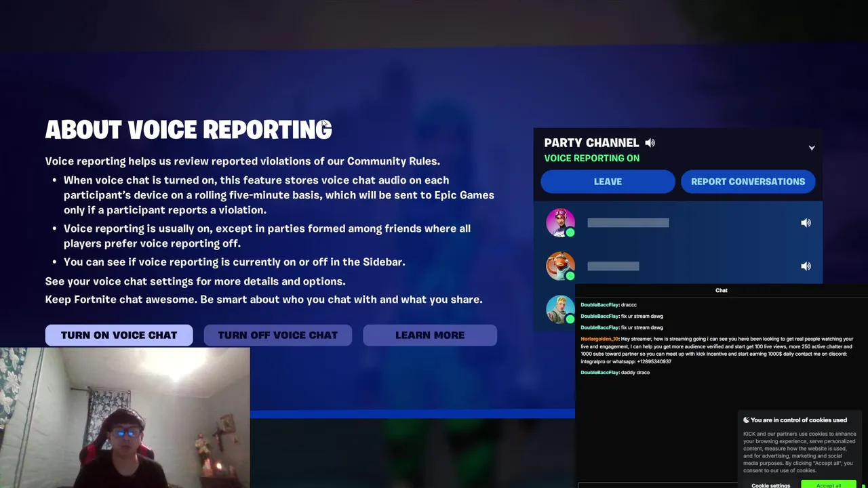Mute the second party member's speaker
The image size is (868, 488).
[x=806, y=266]
